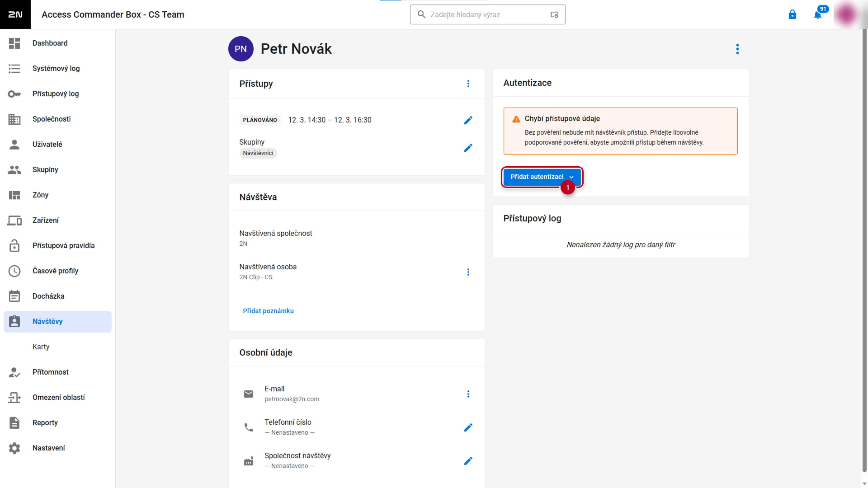Open the user profile avatar
Screen dimensions: 868x488
(846, 14)
